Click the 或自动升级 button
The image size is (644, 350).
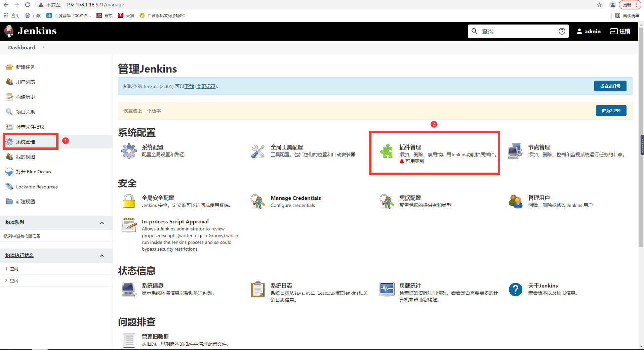click(610, 86)
